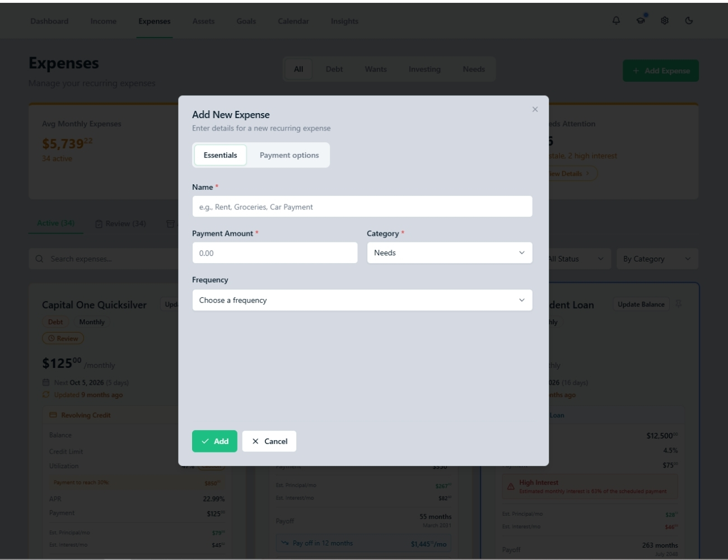Open the Choose a frequency dropdown

(x=362, y=300)
